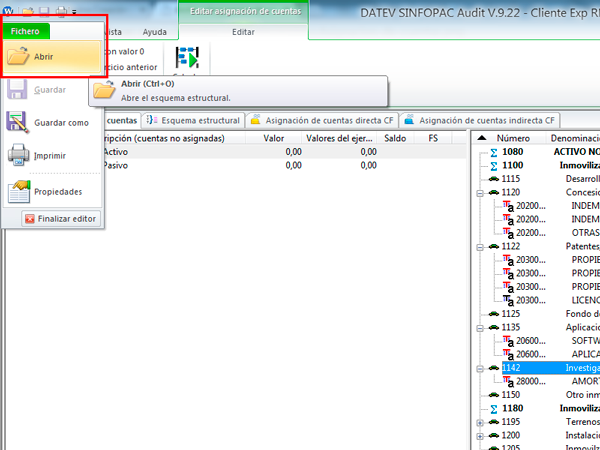Select tree item 1150

[x=511, y=395]
